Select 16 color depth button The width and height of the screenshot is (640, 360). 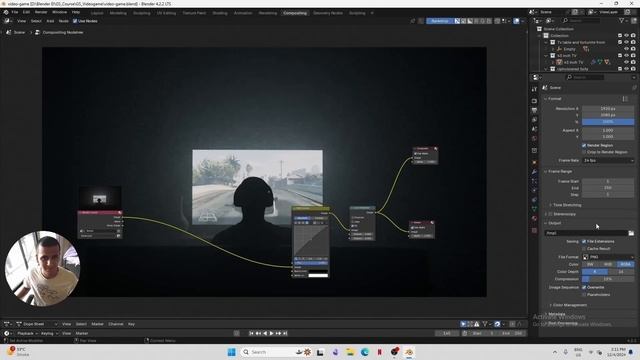pos(621,272)
